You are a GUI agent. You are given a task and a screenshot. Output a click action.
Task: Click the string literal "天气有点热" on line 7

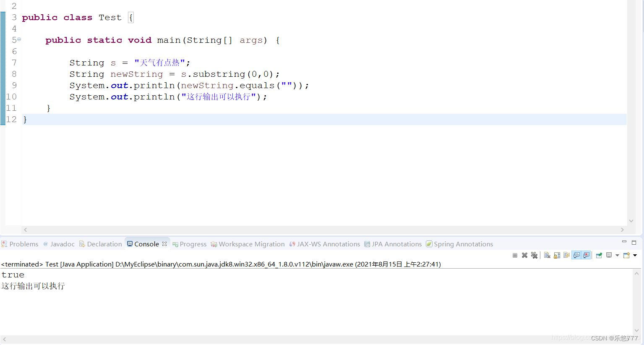(x=159, y=63)
